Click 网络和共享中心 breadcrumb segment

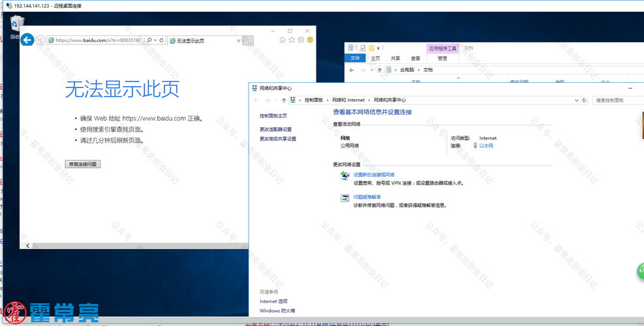tap(390, 100)
